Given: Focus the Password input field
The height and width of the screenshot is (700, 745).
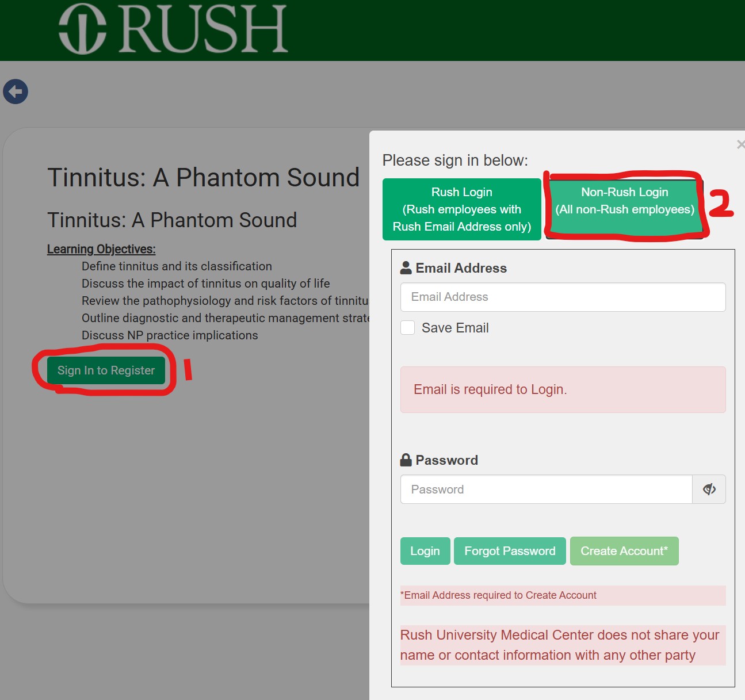Looking at the screenshot, I should coord(547,489).
